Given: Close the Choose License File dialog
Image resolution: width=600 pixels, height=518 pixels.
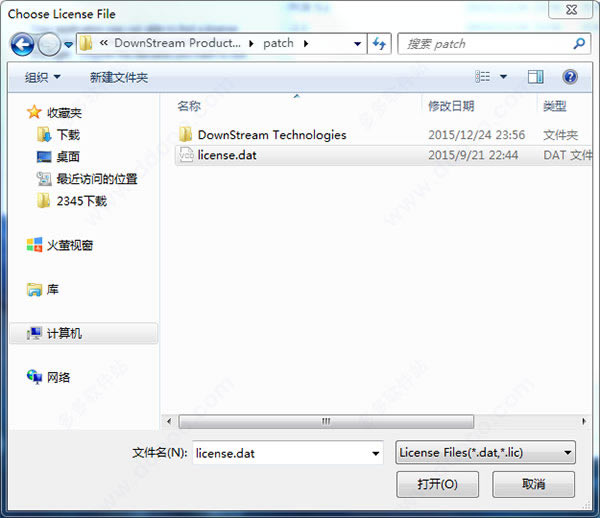Looking at the screenshot, I should pyautogui.click(x=571, y=10).
